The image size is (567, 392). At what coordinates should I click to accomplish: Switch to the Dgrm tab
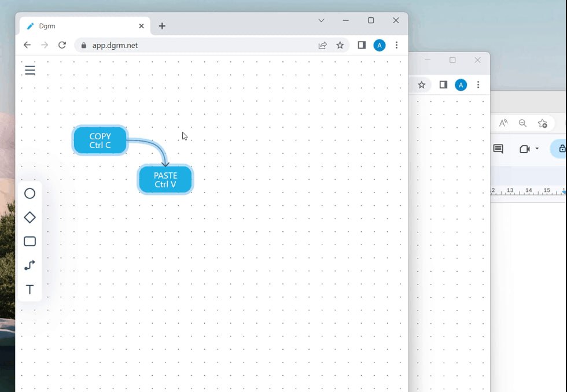84,26
